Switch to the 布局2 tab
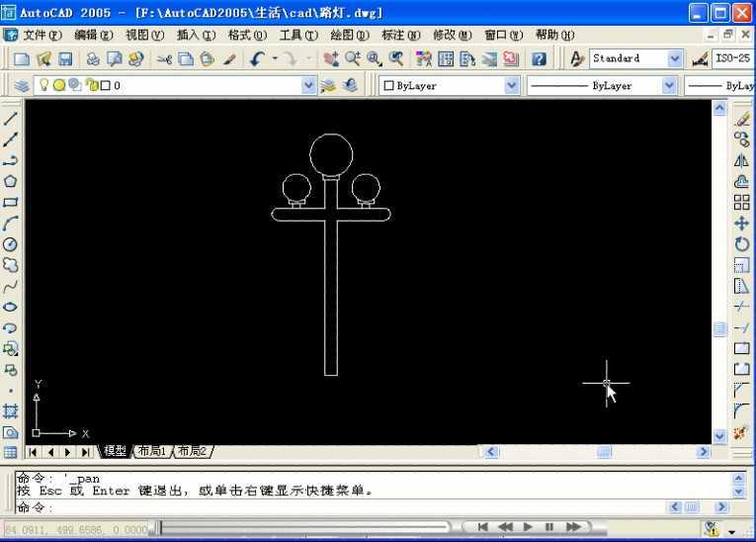 [x=192, y=451]
